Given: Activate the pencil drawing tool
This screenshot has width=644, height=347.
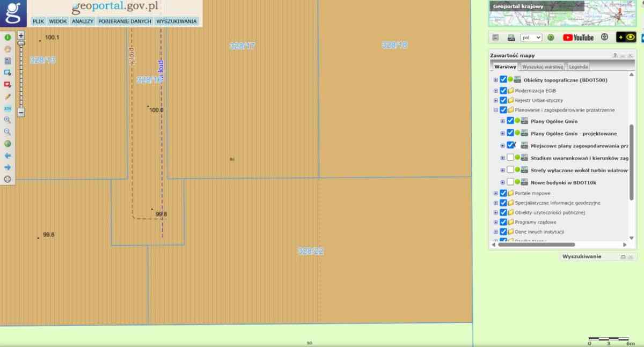Looking at the screenshot, I should tap(8, 97).
